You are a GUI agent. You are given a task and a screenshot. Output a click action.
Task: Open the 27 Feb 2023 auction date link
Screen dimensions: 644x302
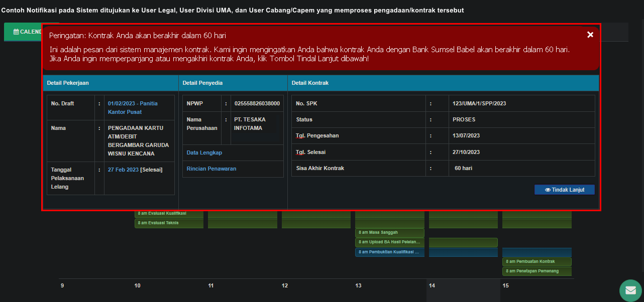click(x=123, y=170)
